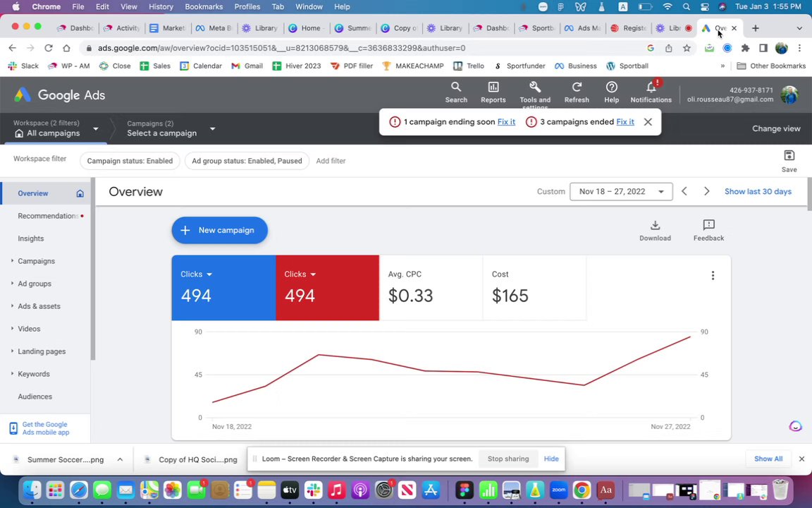This screenshot has height=508, width=812.
Task: Open Finder in the Dock
Action: click(32, 490)
